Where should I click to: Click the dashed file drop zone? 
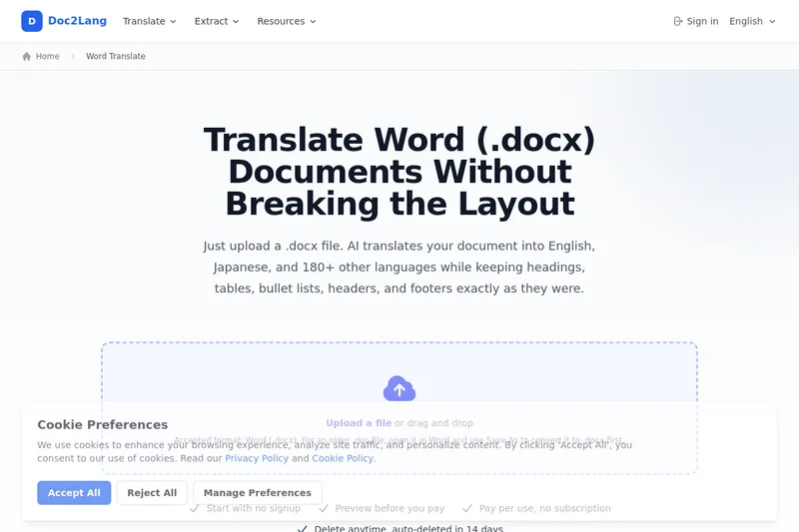click(x=399, y=408)
